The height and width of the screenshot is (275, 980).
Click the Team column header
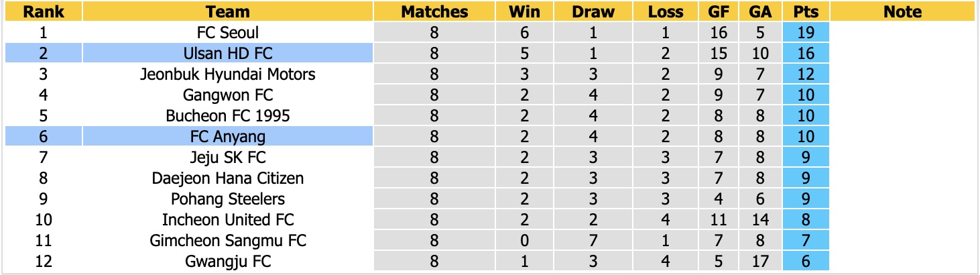[228, 11]
